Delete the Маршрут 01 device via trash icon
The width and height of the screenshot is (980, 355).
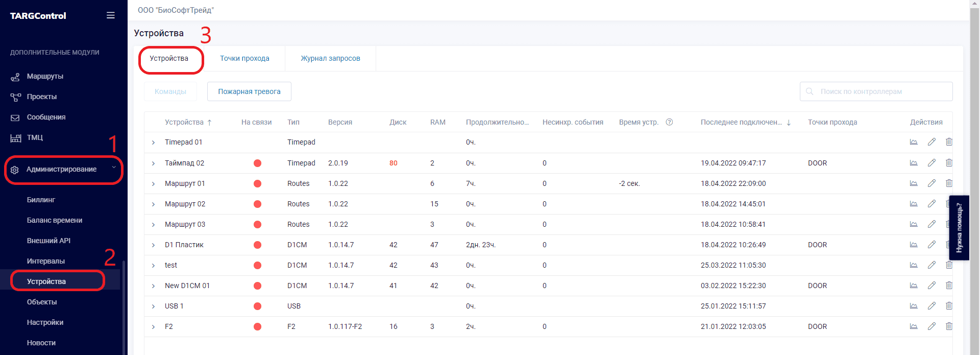coord(949,183)
